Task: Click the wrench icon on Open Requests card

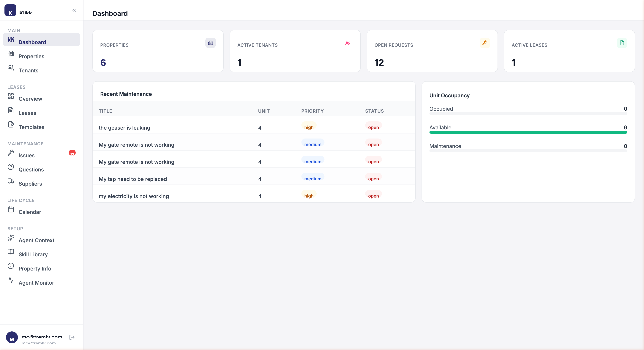Action: click(485, 43)
